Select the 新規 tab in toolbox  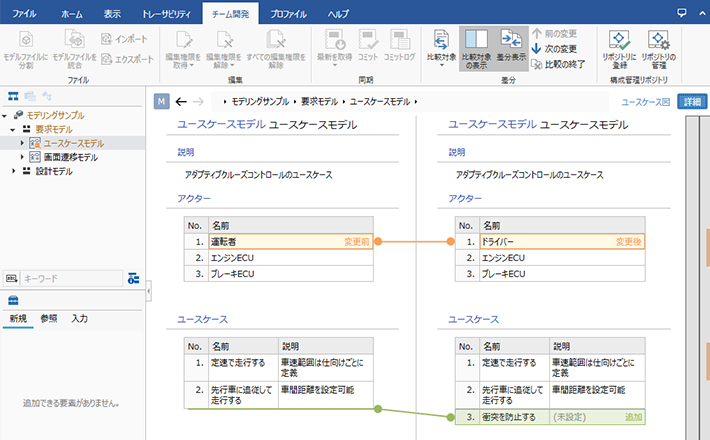click(18, 318)
